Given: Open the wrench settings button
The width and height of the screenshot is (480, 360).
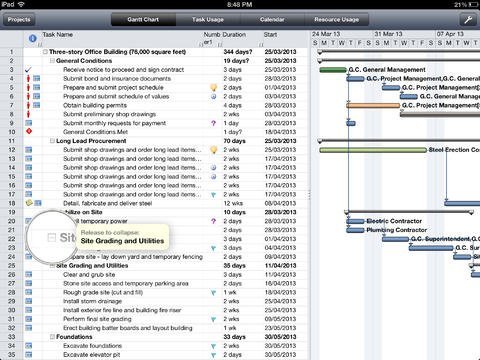Looking at the screenshot, I should (468, 20).
